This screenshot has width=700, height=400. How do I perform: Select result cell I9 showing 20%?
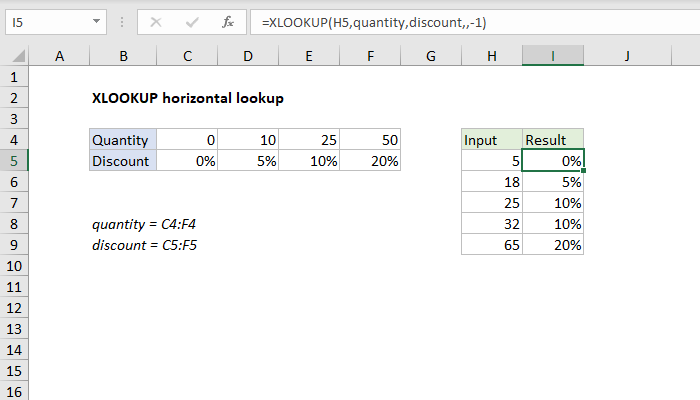pyautogui.click(x=553, y=245)
